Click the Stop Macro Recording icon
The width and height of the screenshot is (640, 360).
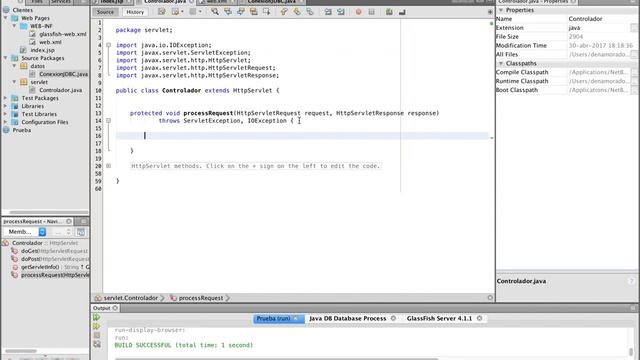click(371, 12)
